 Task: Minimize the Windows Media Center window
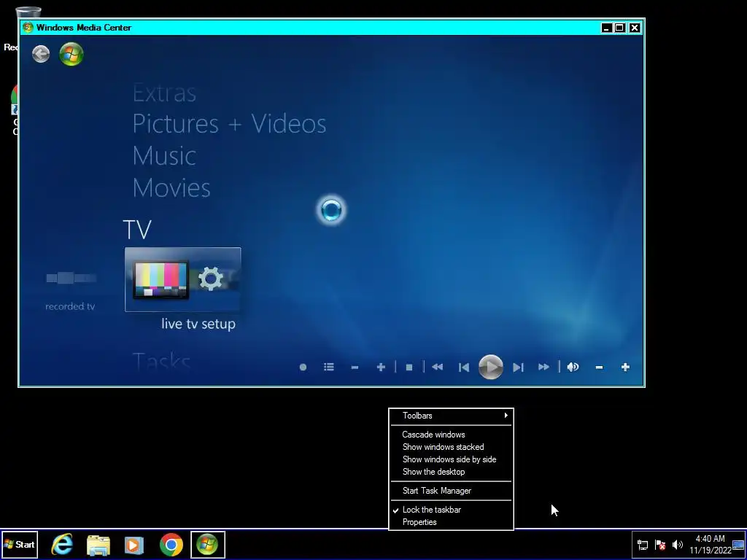coord(606,28)
